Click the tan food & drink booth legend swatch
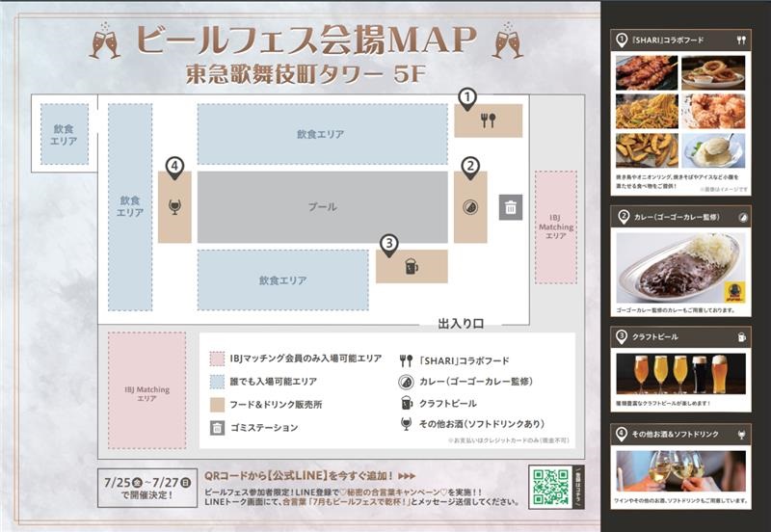Viewport: 771px width, 532px height. 217,405
